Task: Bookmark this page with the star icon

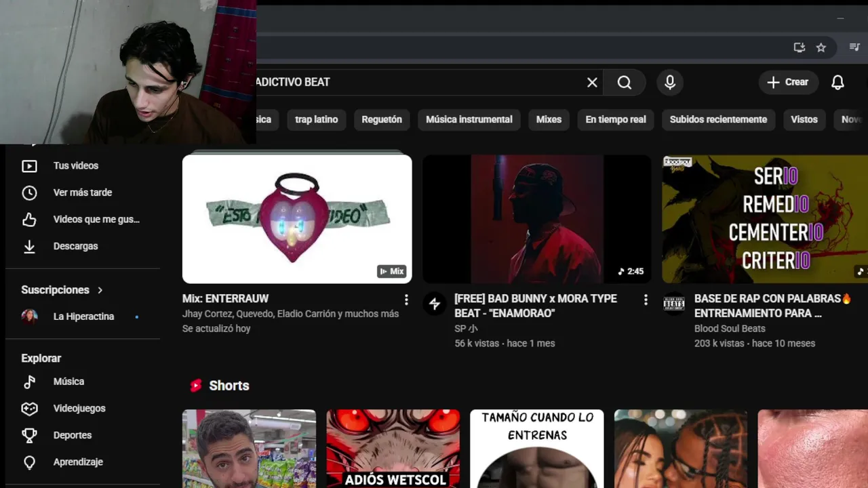Action: (x=821, y=47)
